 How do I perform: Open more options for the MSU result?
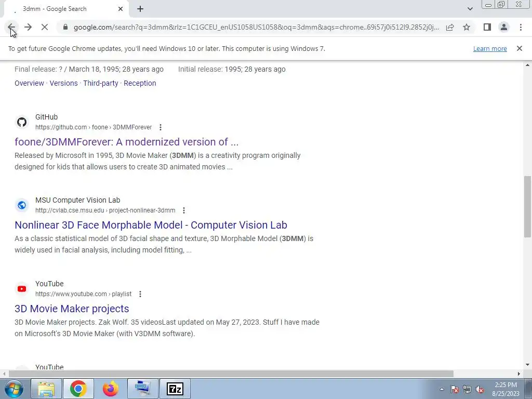pos(184,210)
